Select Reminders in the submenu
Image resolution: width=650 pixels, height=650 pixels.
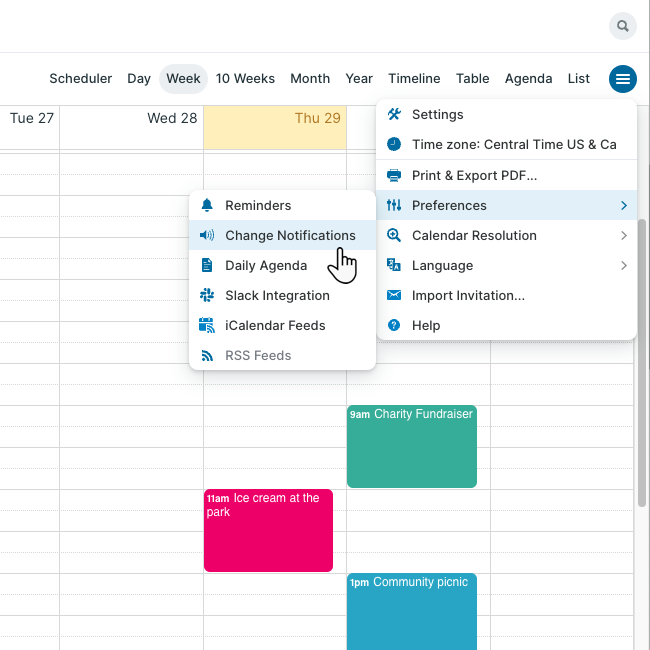(x=282, y=205)
